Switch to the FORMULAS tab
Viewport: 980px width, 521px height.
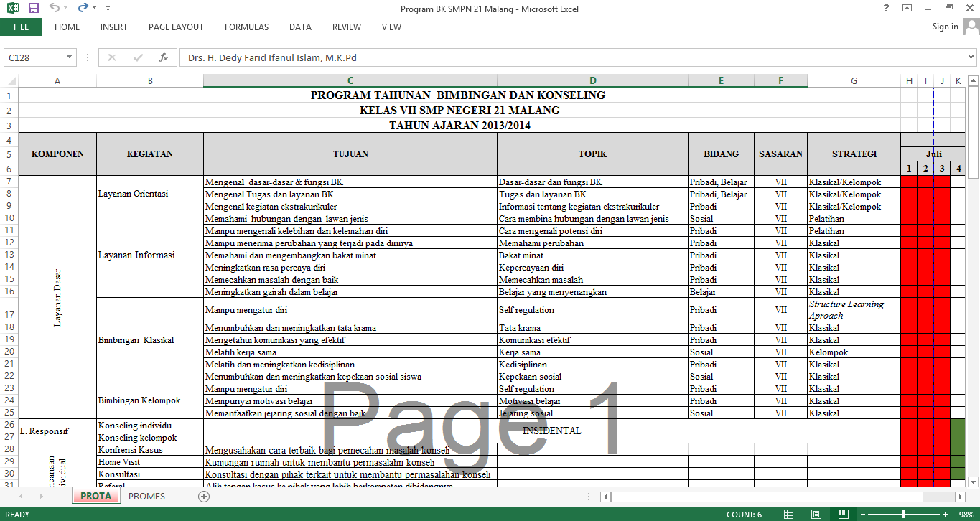pyautogui.click(x=246, y=27)
